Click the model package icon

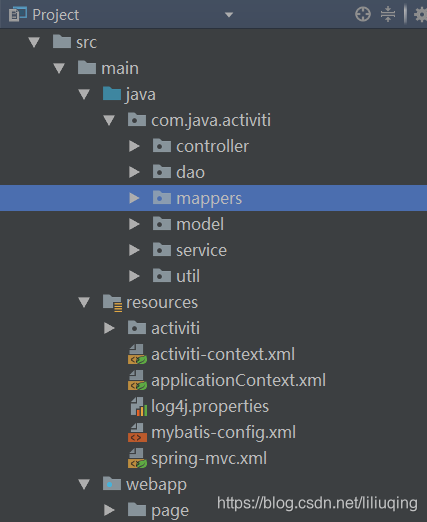(162, 224)
